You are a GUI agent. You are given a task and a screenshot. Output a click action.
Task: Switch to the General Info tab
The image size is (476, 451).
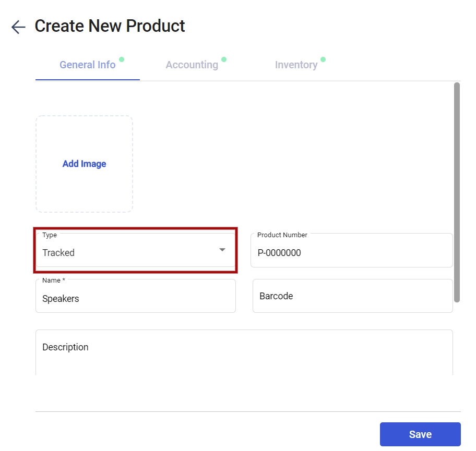pyautogui.click(x=88, y=65)
